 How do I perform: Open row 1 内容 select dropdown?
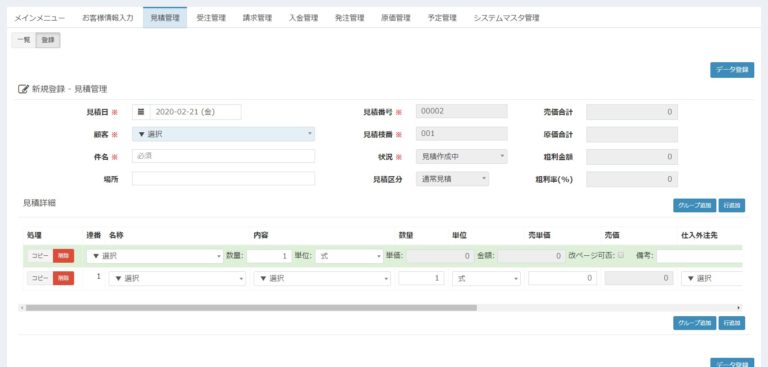click(x=322, y=278)
